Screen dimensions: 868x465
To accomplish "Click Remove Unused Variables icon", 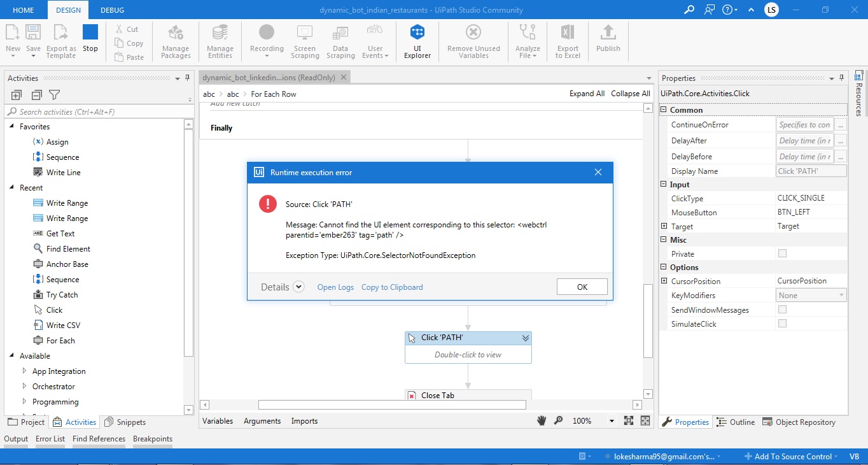I will (473, 42).
